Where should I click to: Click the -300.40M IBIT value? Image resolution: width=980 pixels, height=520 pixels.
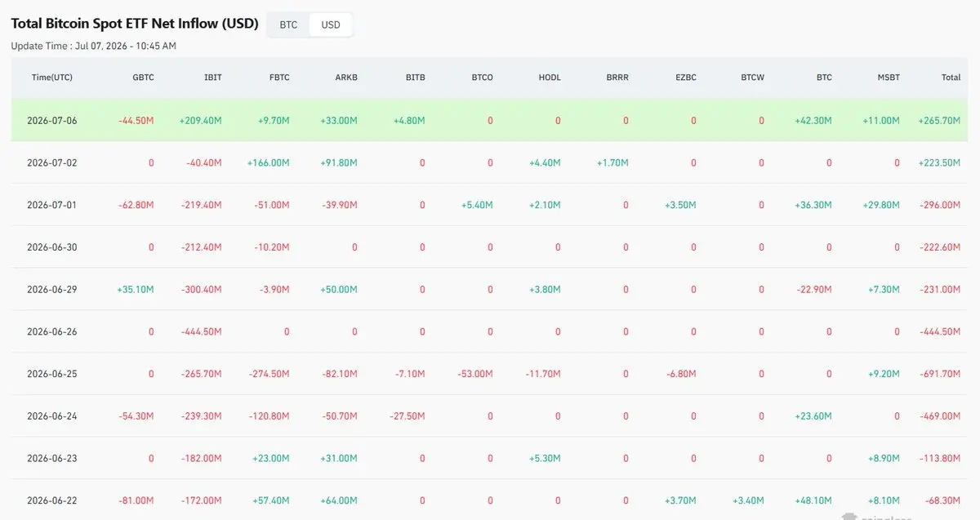202,290
